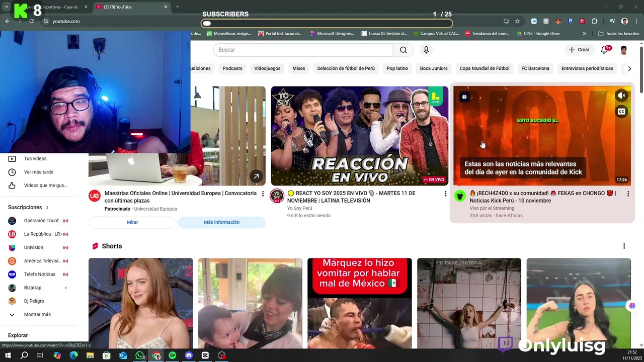Toggle closed captions on preview video
The width and height of the screenshot is (644, 362).
pyautogui.click(x=622, y=112)
